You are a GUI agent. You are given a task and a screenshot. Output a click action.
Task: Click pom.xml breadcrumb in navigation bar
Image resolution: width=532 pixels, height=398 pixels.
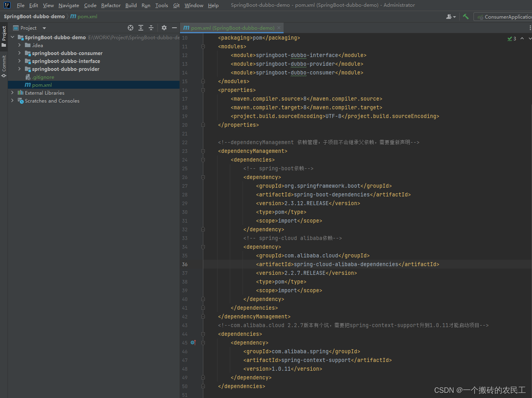[84, 16]
